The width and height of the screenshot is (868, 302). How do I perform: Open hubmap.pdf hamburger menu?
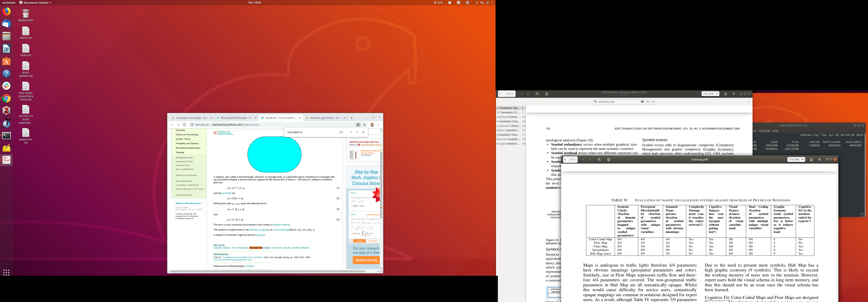pos(820,160)
